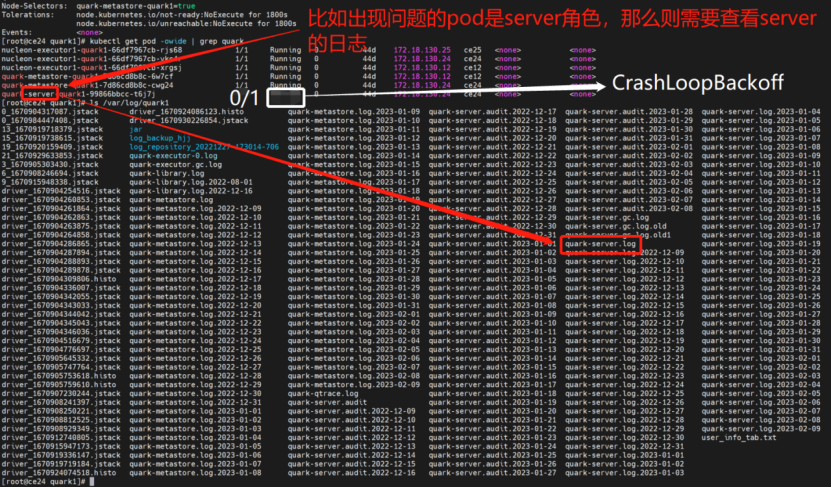
Task: Select the undated quark-metastore.log file
Action: click(171, 200)
